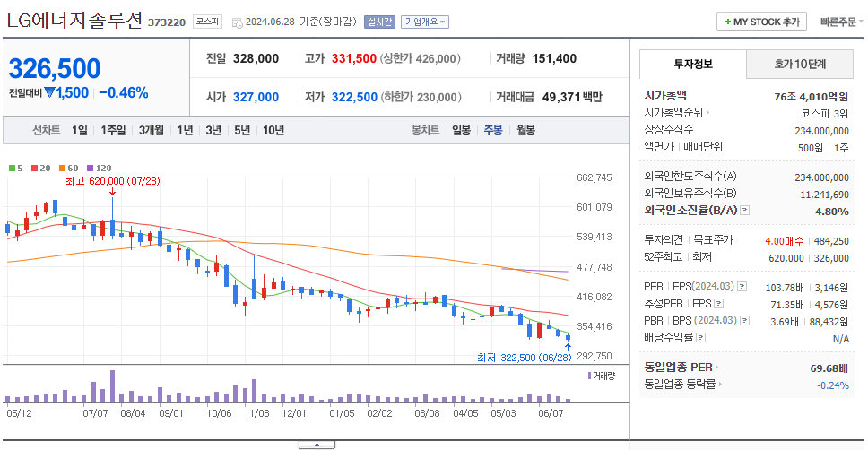
Task: Open the 동일업종 PER link
Action: click(x=678, y=367)
